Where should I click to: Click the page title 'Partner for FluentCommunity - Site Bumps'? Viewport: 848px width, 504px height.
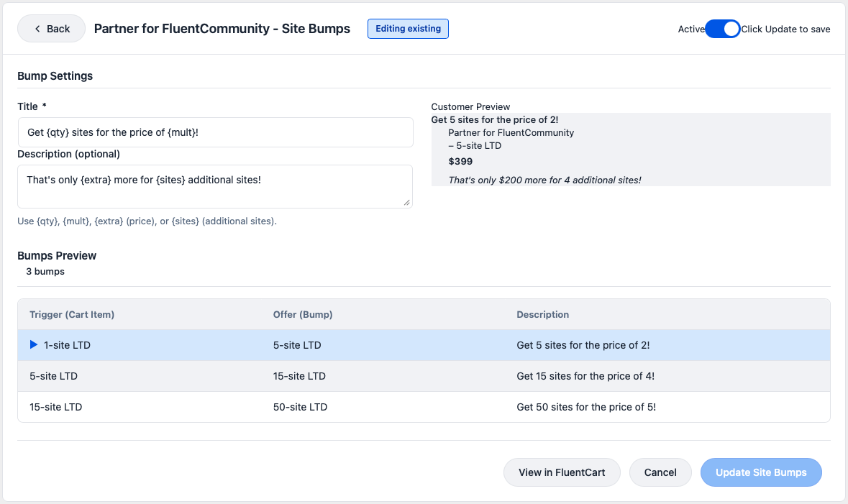pos(222,29)
